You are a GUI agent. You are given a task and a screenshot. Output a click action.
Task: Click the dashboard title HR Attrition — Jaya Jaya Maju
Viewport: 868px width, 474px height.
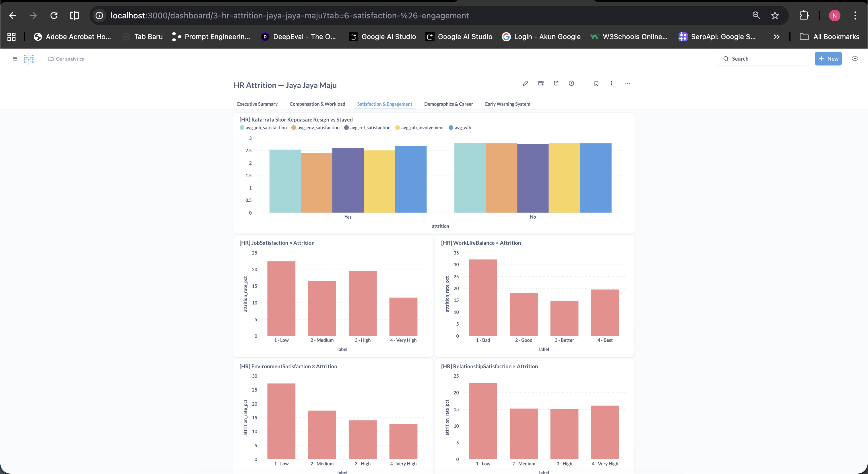coord(285,85)
